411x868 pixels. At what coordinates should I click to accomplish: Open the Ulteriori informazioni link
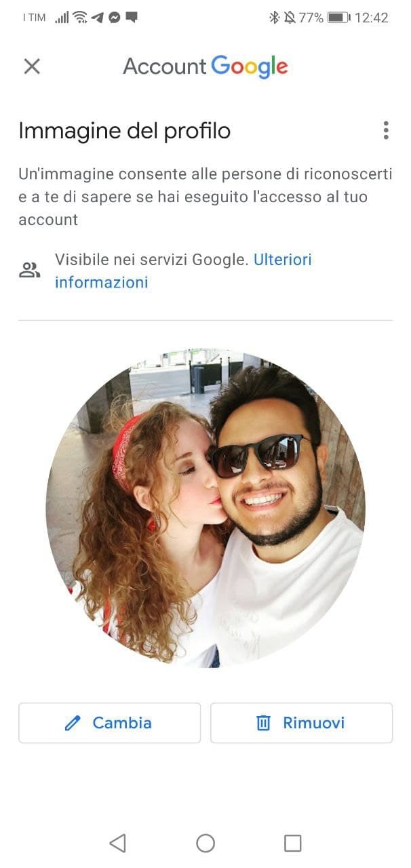[x=183, y=271]
